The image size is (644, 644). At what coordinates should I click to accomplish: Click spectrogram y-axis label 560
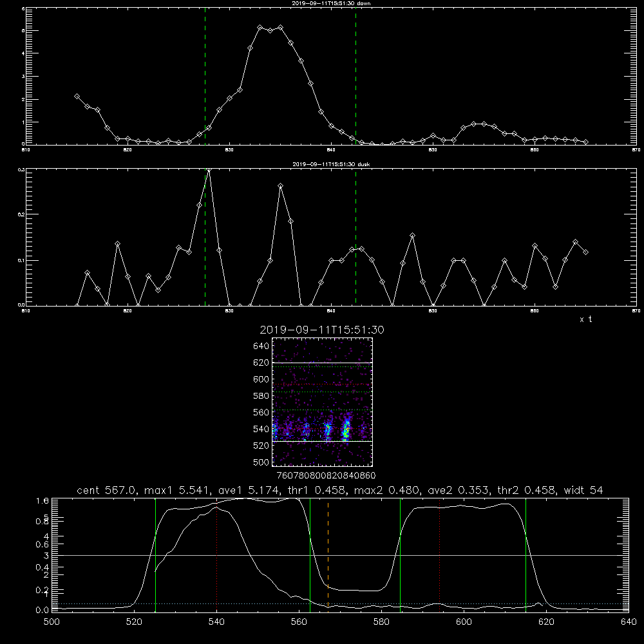tap(261, 412)
